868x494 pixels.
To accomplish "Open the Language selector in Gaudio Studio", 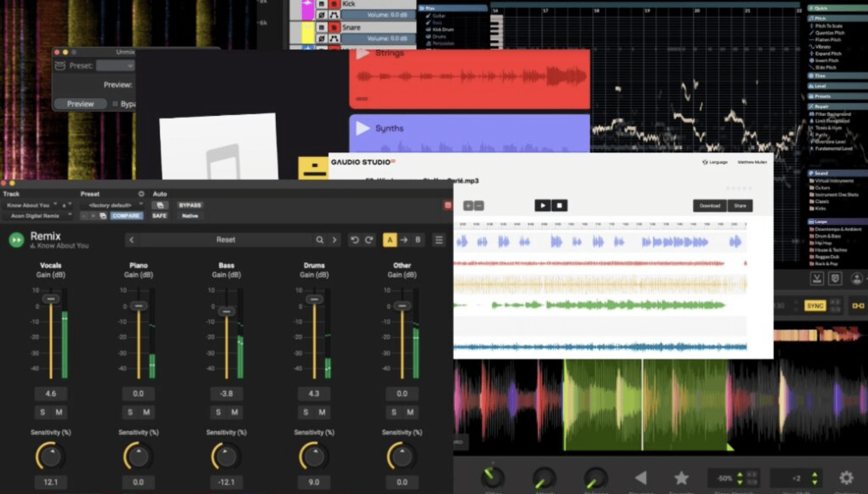I will 715,162.
